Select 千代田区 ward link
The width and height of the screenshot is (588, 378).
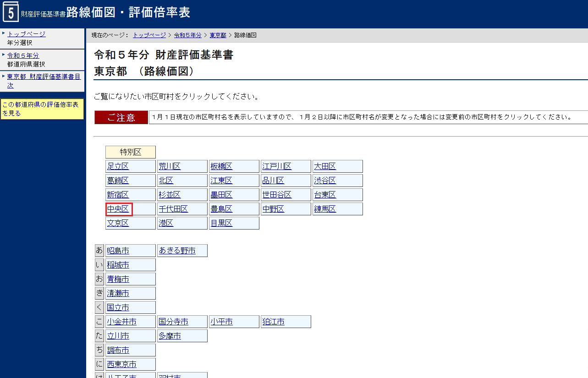coord(173,209)
